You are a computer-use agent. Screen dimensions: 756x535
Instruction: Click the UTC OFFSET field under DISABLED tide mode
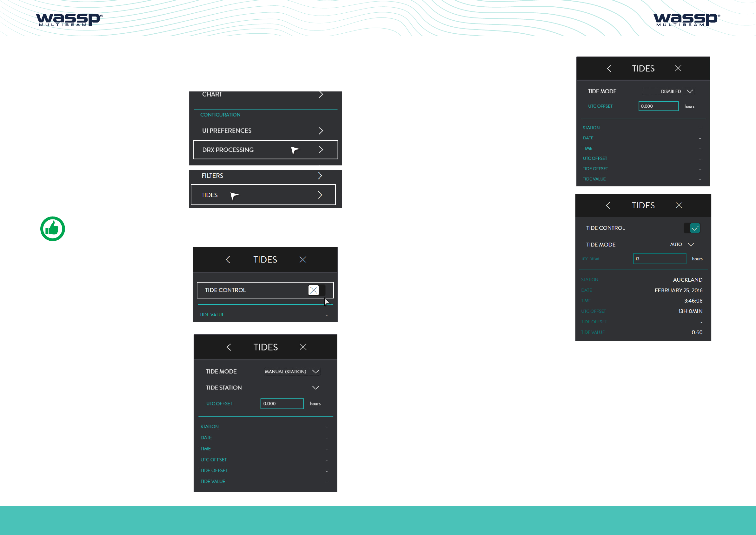click(659, 106)
